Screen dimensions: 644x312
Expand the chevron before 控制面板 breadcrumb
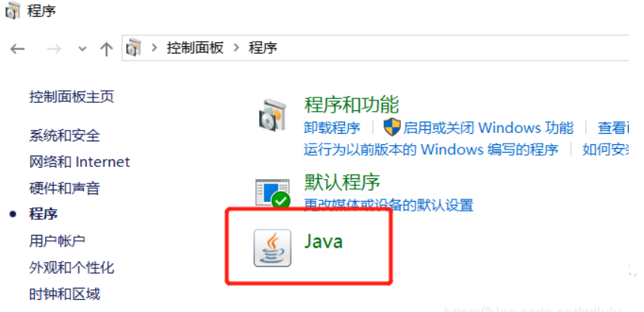[155, 48]
